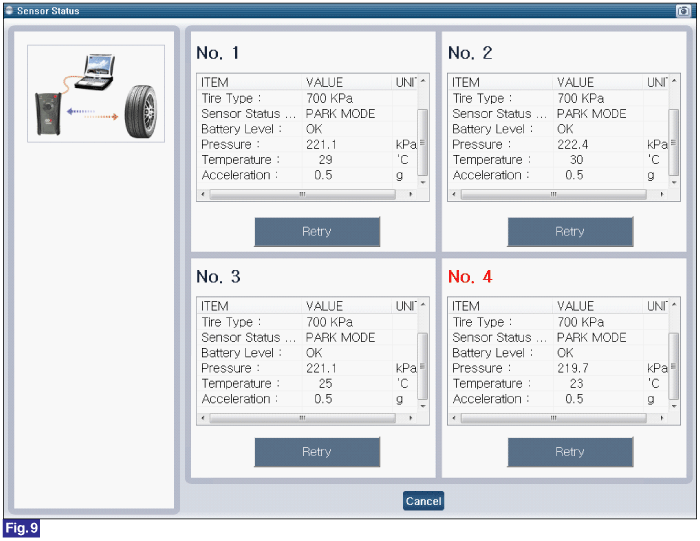This screenshot has height=541, width=700.
Task: Click vertical scrollbar thumb in No. 3 table
Action: pos(422,366)
